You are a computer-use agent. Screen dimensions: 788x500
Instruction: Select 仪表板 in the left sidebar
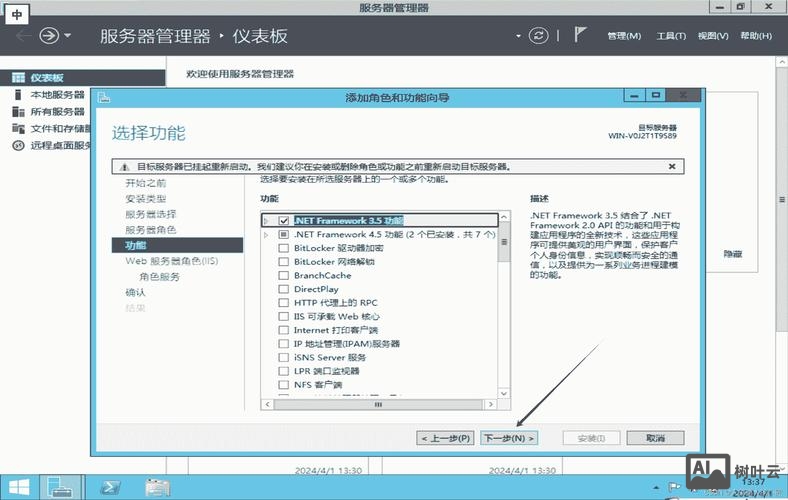pyautogui.click(x=82, y=77)
